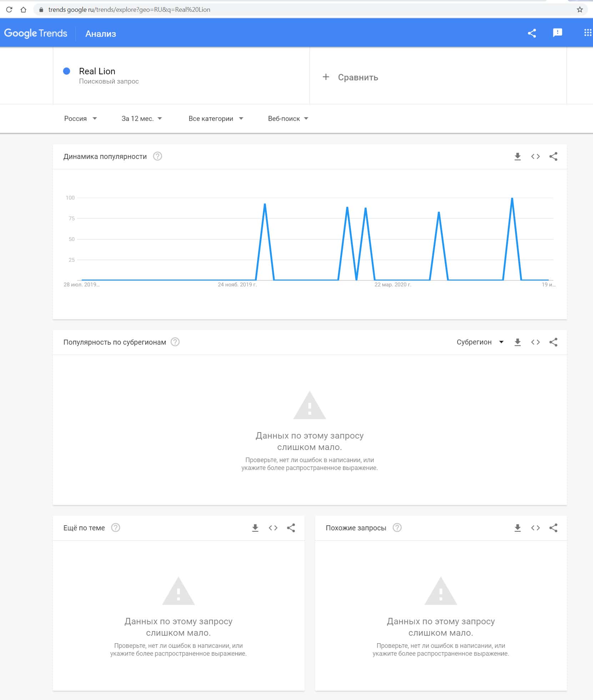
Task: Click the Поисковый запрос subtitle
Action: [109, 81]
